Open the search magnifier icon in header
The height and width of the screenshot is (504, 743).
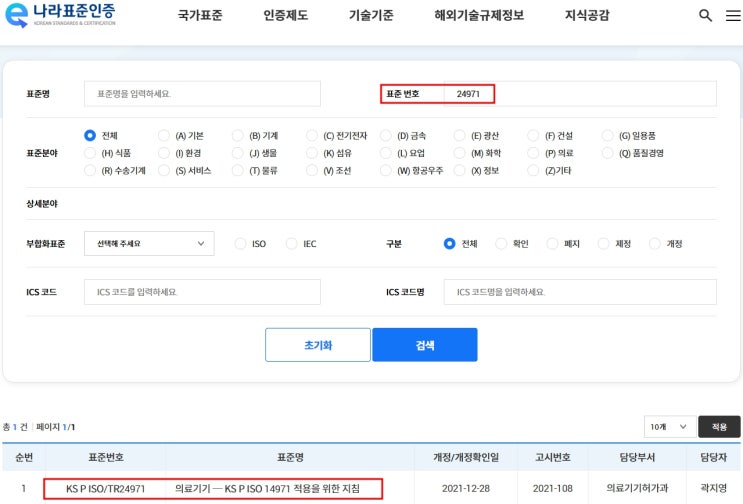click(705, 15)
